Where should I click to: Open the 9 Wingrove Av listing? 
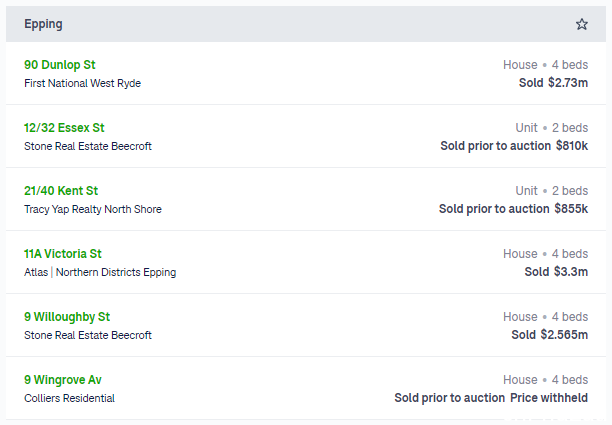coord(62,380)
